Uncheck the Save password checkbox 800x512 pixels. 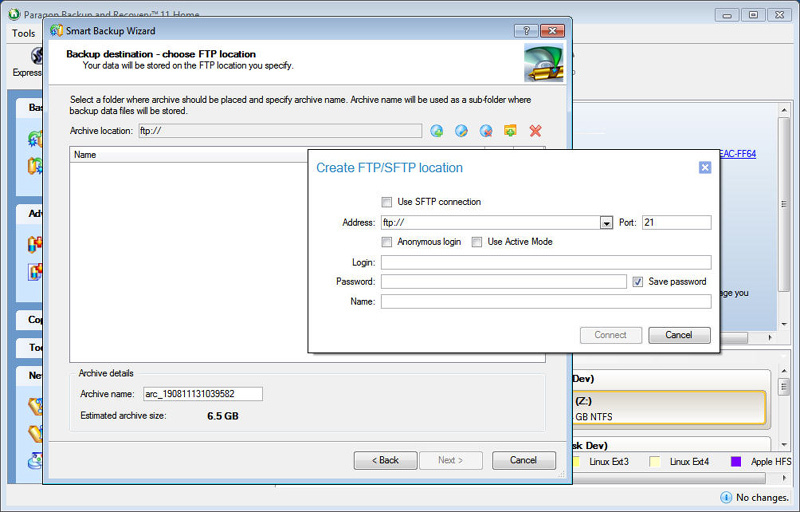tap(638, 281)
